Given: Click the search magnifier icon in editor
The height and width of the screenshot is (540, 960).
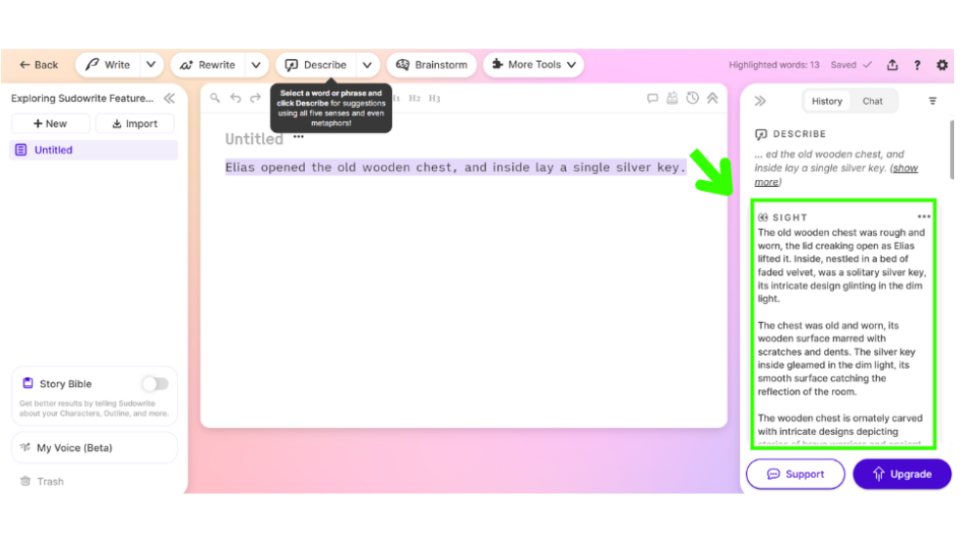Looking at the screenshot, I should (215, 98).
